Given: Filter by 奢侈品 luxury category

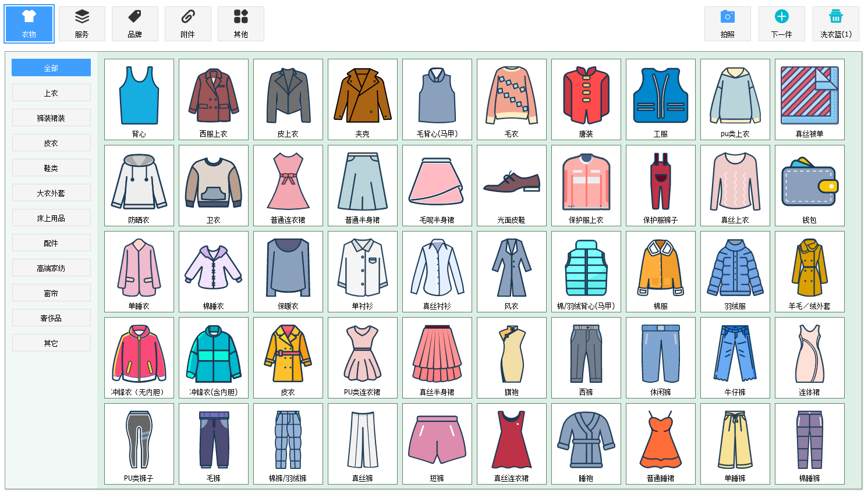Looking at the screenshot, I should click(51, 318).
